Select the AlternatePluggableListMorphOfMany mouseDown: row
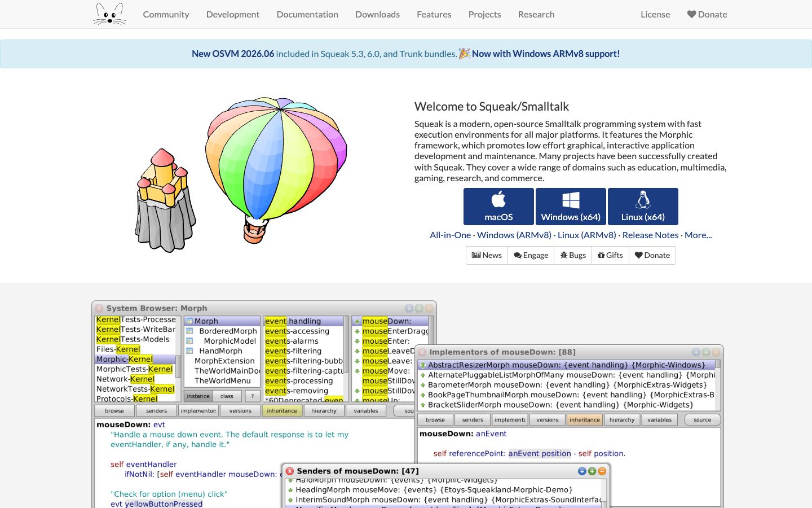Viewport: 812px width, 508px height. (x=566, y=375)
